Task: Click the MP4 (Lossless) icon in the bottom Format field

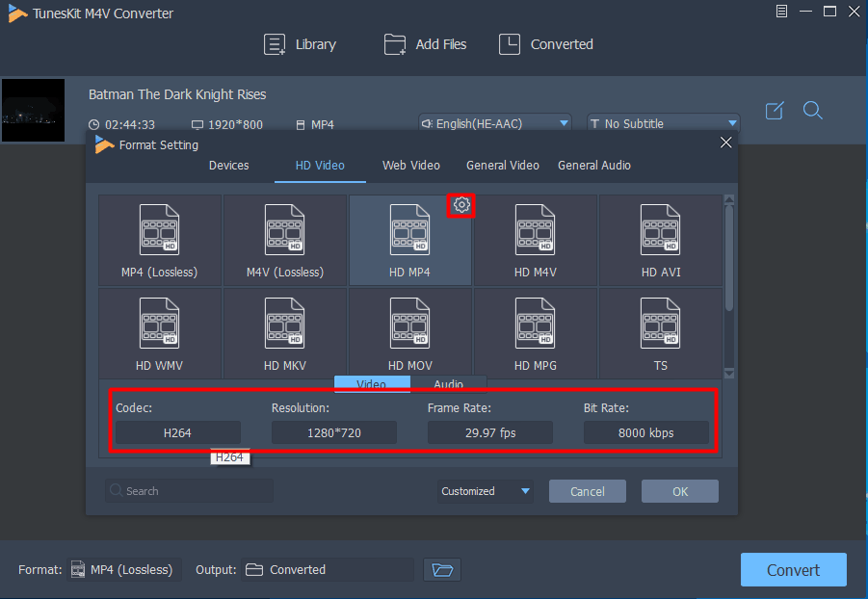Action: pos(78,569)
